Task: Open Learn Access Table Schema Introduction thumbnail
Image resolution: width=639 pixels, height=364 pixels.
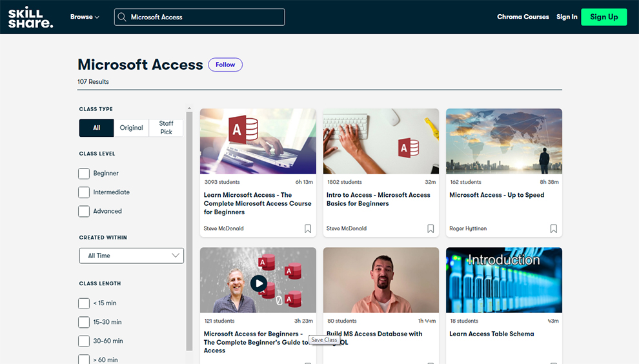Action: pos(504,280)
